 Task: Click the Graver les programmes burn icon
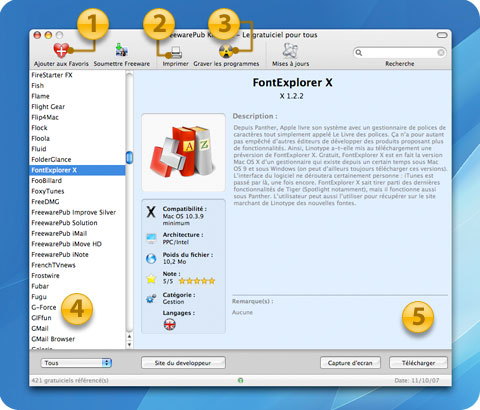pos(226,51)
